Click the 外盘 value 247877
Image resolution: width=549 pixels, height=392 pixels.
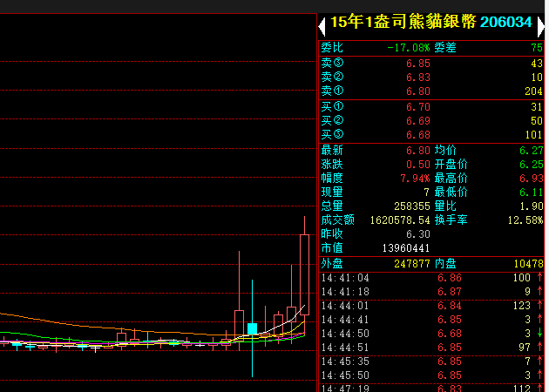click(x=411, y=264)
